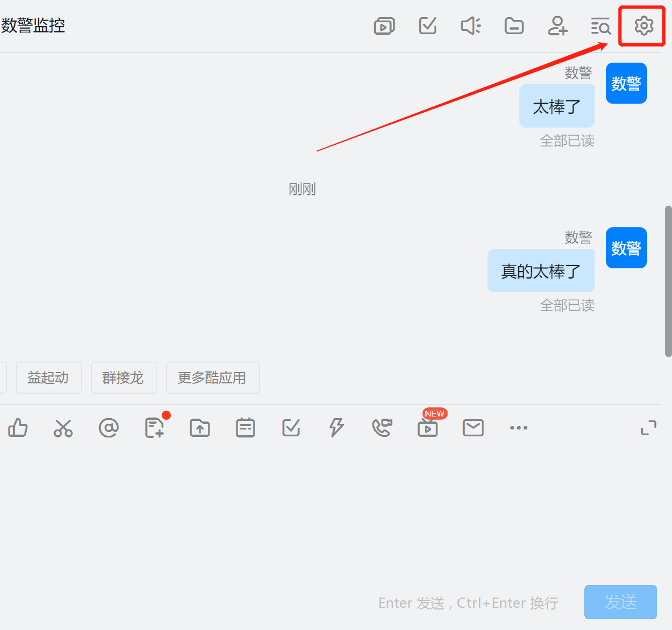Upload a file with the upload icon

[x=200, y=428]
